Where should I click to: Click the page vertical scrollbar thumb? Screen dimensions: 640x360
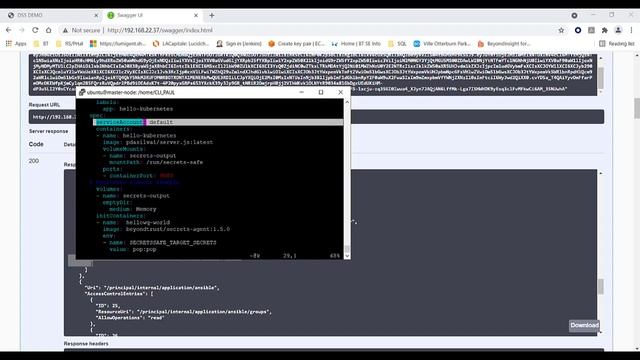click(637, 109)
